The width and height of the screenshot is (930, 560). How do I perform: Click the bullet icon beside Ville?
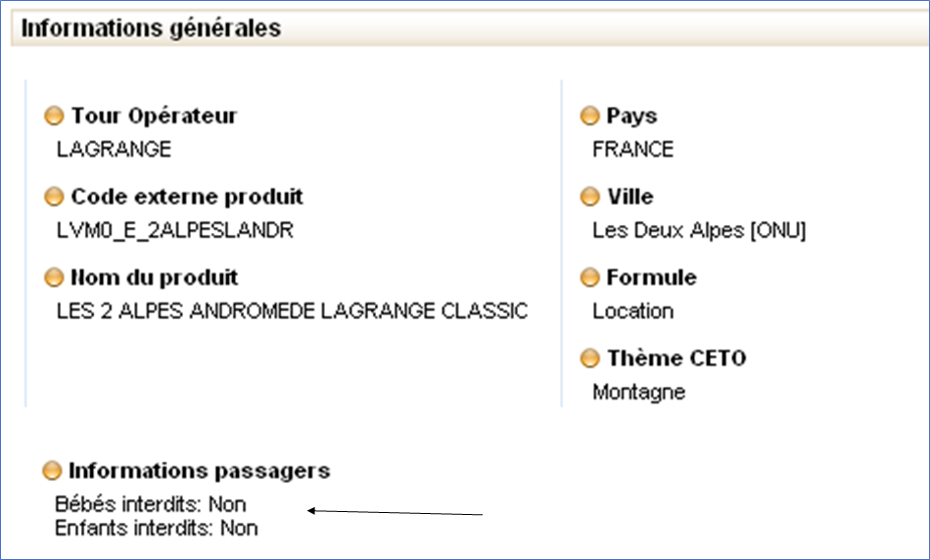pos(589,197)
